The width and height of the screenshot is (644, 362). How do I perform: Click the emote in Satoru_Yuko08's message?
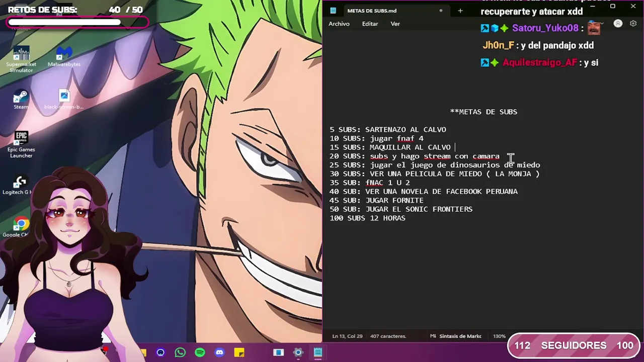tap(595, 28)
